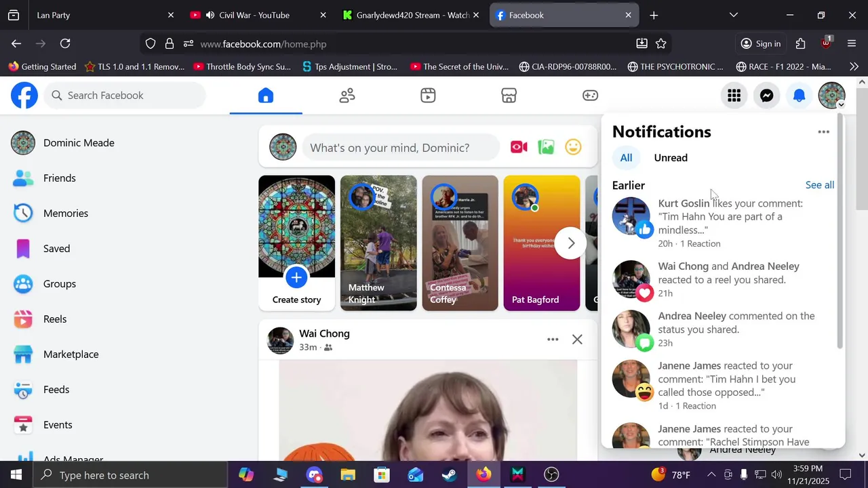Switch to Civil War - YouTube tab
The image size is (868, 488).
(258, 15)
